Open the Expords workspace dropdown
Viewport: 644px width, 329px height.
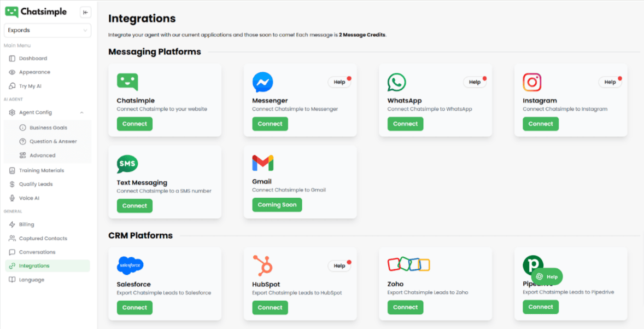click(x=48, y=31)
